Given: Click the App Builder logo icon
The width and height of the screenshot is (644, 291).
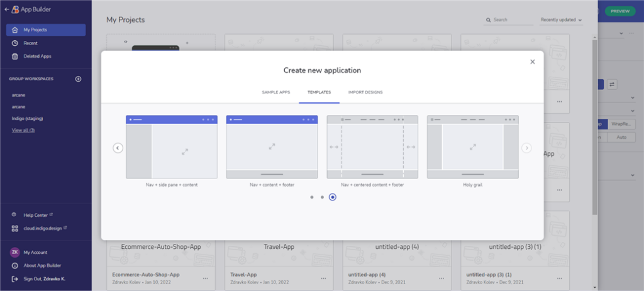Looking at the screenshot, I should 16,9.
